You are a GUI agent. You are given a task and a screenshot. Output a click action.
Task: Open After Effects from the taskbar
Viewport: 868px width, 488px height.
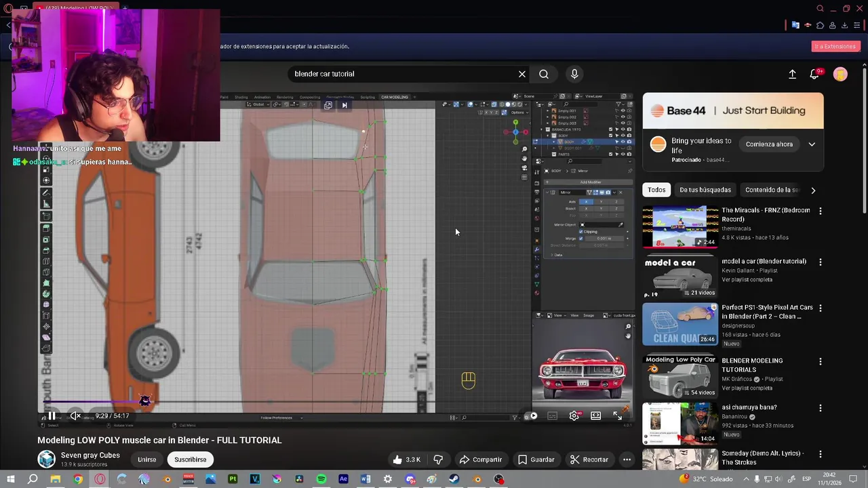[343, 479]
